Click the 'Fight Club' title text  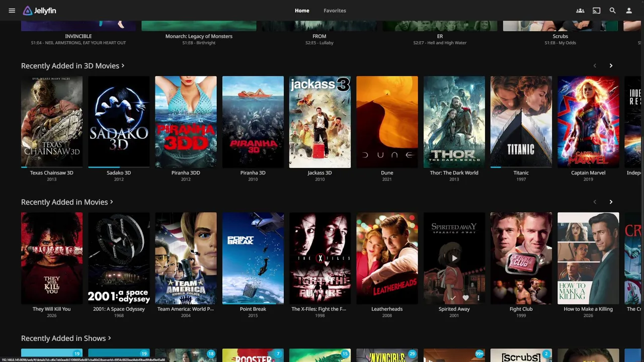[x=521, y=309]
